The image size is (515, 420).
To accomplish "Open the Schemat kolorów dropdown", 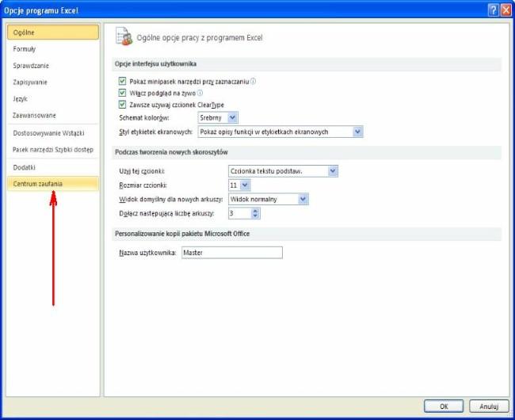I will click(x=232, y=117).
